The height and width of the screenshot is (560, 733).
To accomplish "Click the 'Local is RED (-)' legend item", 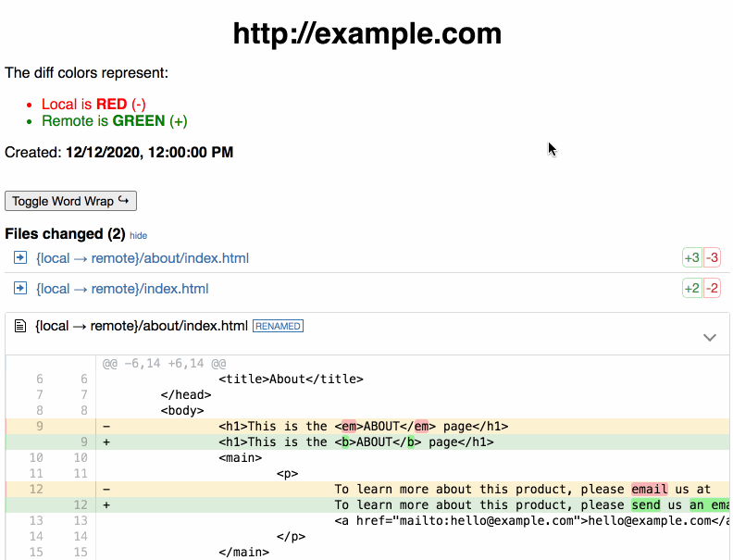I will click(x=93, y=104).
